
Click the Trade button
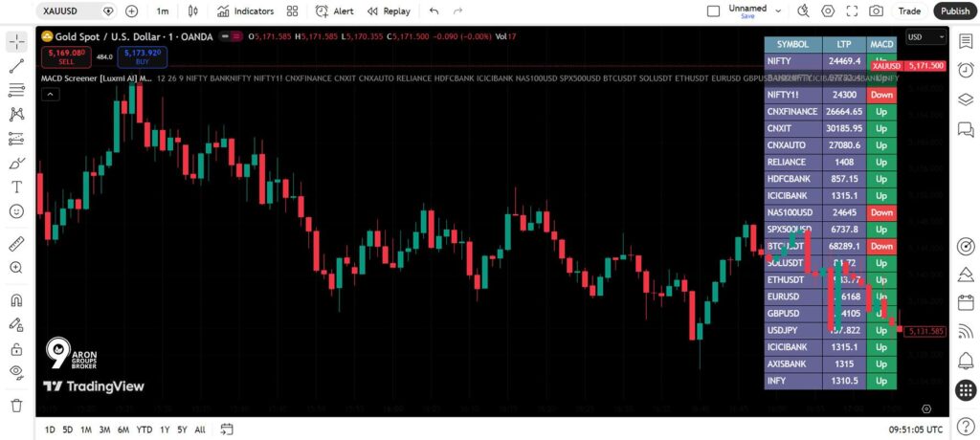(909, 11)
